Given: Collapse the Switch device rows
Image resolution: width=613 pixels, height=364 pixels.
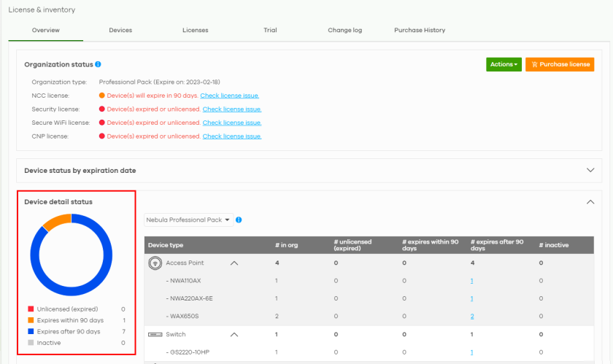Looking at the screenshot, I should tap(234, 335).
